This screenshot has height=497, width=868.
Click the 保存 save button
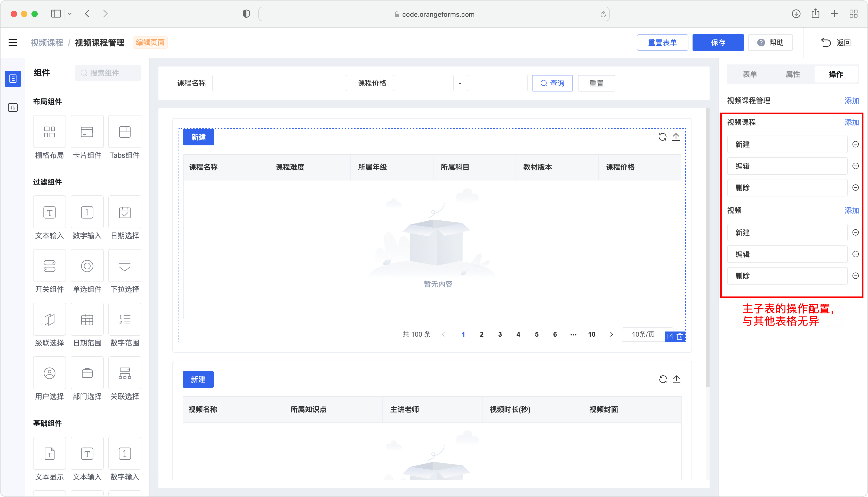tap(718, 43)
